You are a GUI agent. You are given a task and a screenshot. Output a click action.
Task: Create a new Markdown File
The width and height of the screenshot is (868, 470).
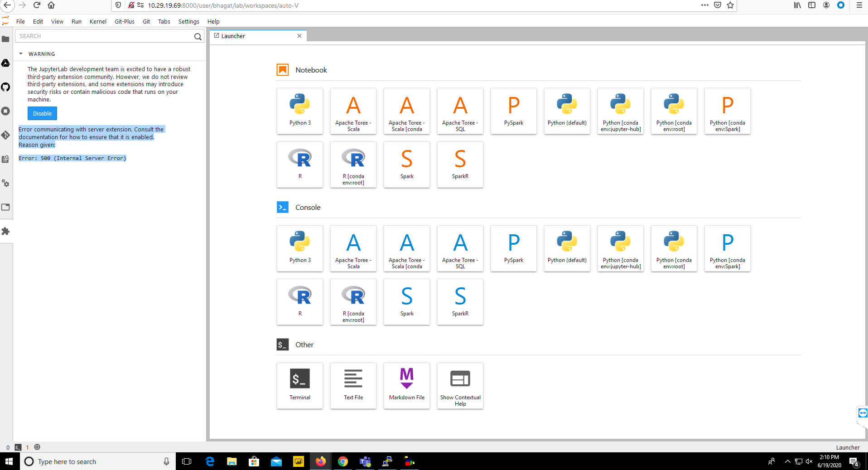407,385
